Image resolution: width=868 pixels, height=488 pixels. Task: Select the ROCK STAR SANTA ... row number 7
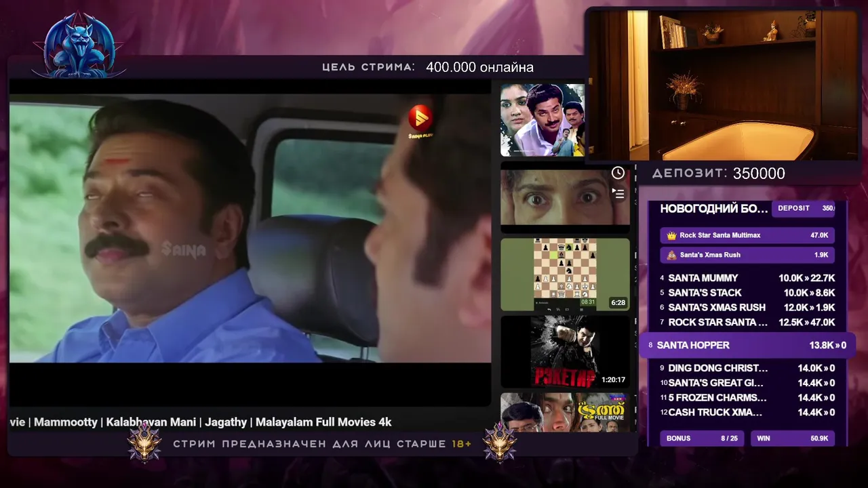tap(747, 322)
